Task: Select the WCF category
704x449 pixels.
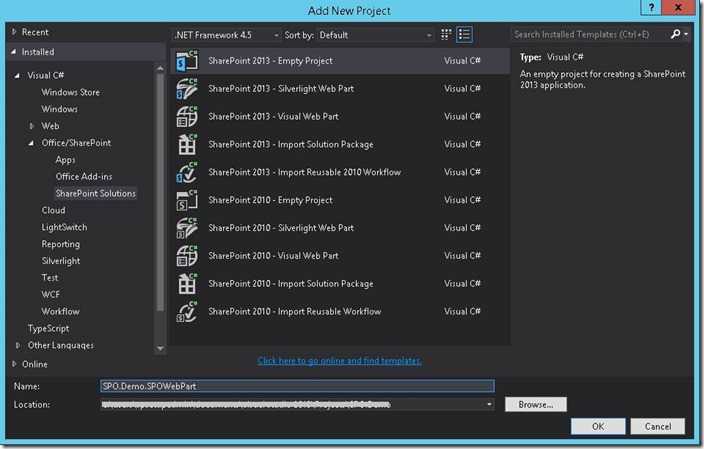Action: tap(50, 295)
